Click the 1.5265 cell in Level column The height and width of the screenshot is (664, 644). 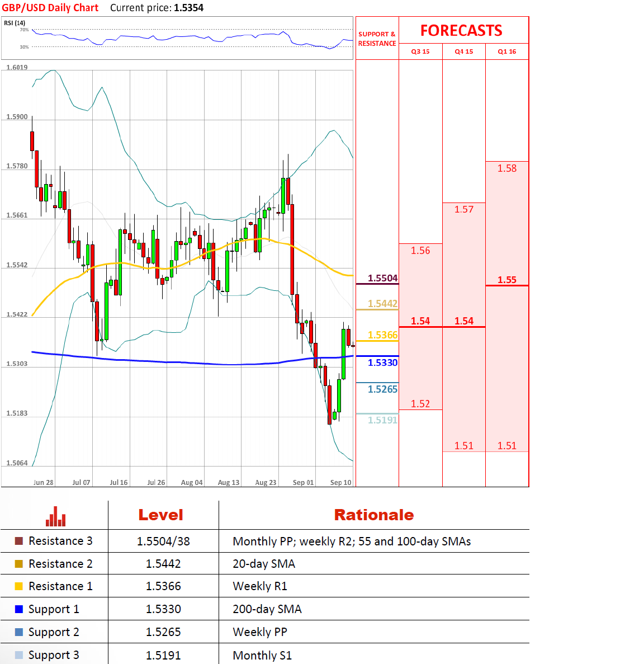163,632
